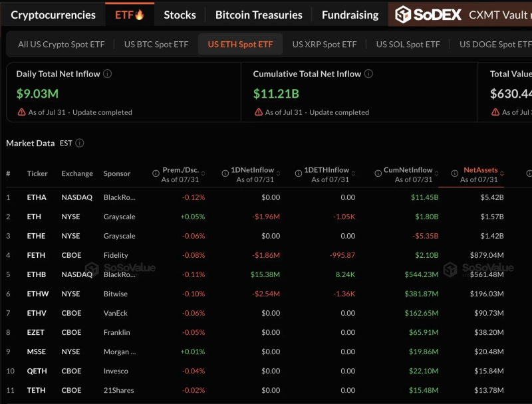Click Sponsor column header

117,173
